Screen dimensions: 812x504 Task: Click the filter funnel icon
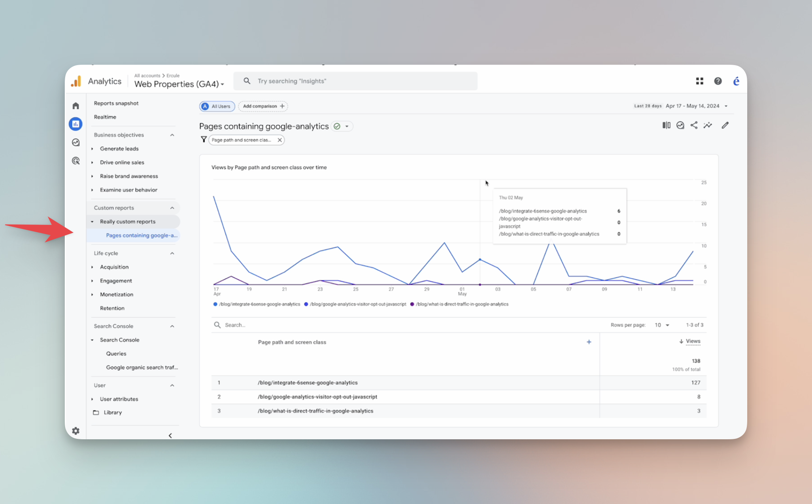(x=204, y=140)
